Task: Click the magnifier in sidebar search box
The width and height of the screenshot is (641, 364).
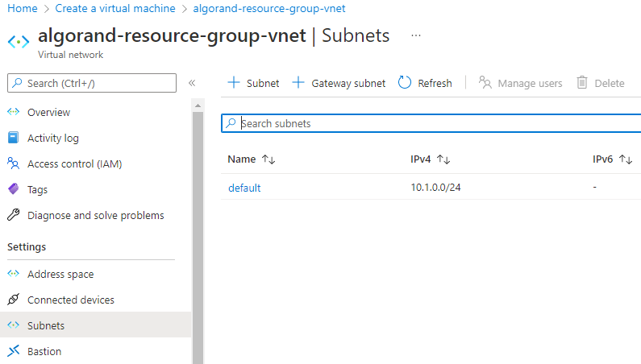Action: click(17, 83)
